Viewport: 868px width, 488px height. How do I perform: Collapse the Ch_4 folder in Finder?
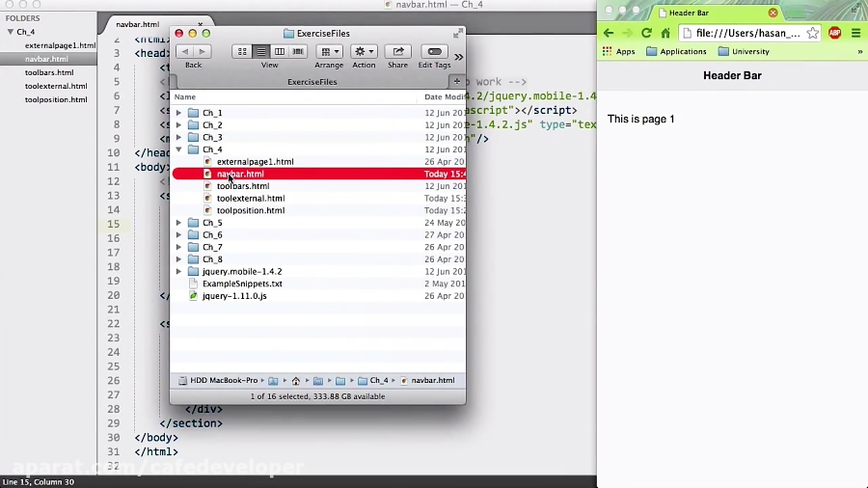(x=178, y=149)
